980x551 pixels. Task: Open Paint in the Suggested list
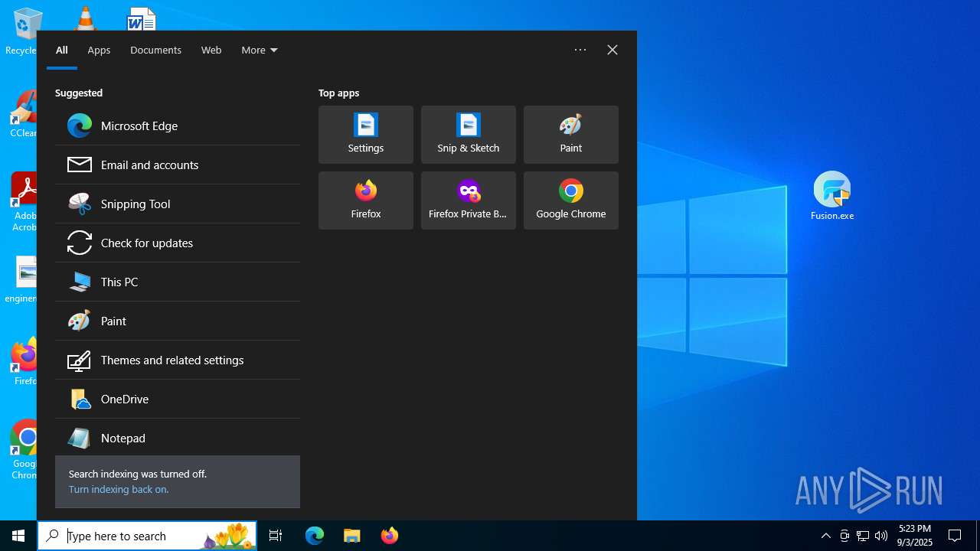click(x=178, y=321)
